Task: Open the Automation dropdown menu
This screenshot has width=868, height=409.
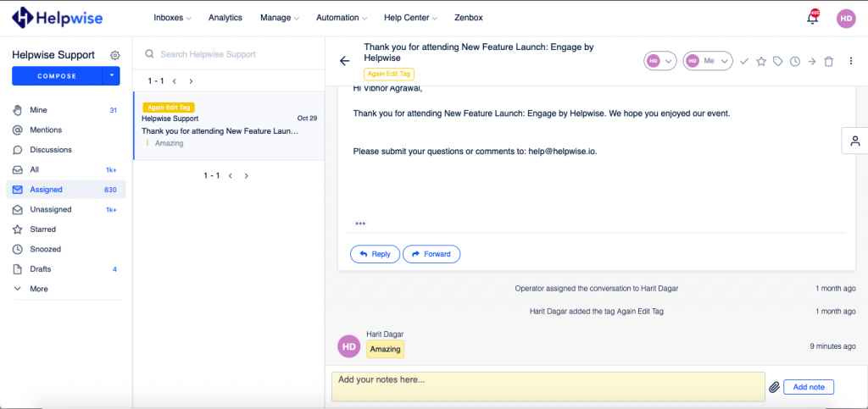Action: pyautogui.click(x=342, y=18)
